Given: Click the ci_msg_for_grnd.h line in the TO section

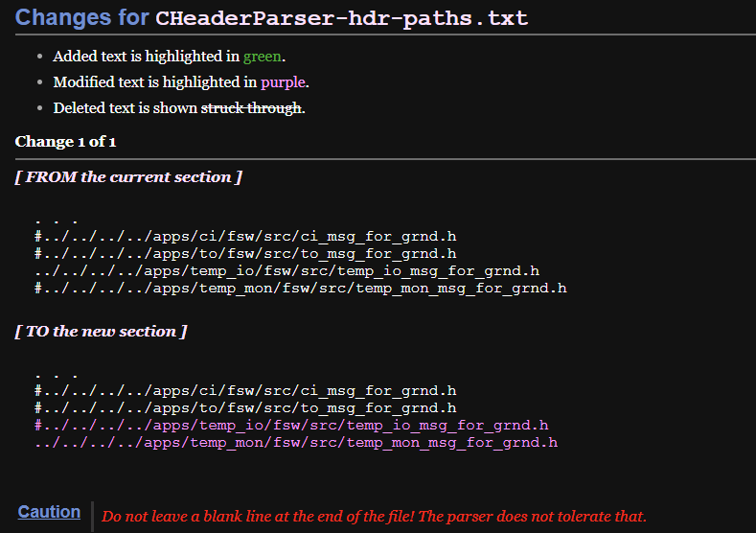Looking at the screenshot, I should [245, 391].
